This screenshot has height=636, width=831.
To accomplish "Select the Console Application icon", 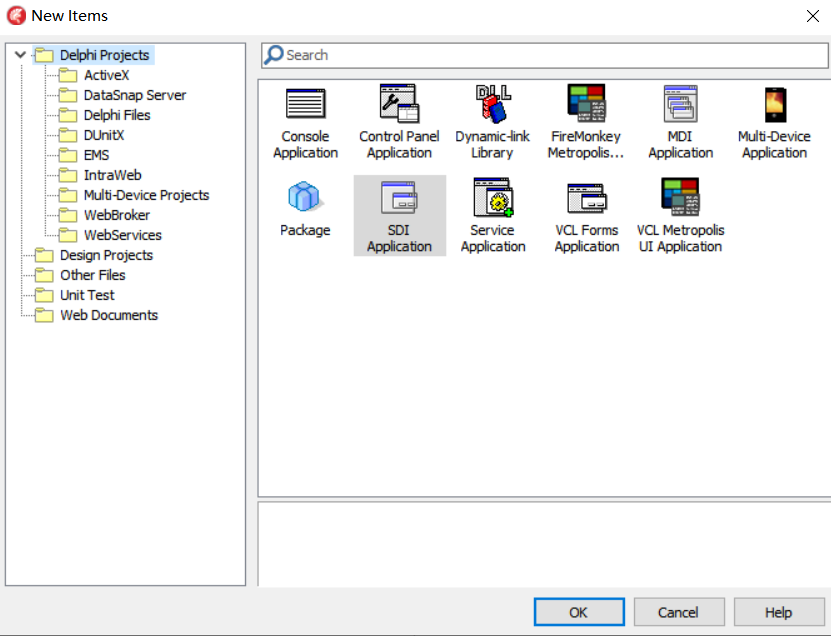I will pyautogui.click(x=305, y=103).
